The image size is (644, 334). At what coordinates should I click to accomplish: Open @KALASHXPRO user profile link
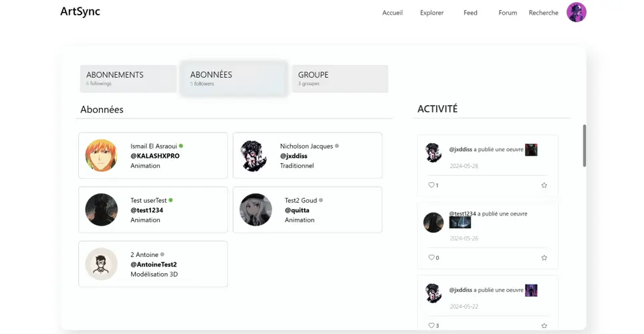pos(155,156)
